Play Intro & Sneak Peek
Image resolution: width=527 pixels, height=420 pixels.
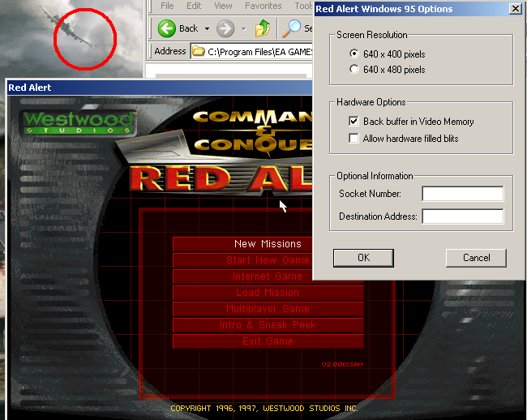[x=268, y=325]
